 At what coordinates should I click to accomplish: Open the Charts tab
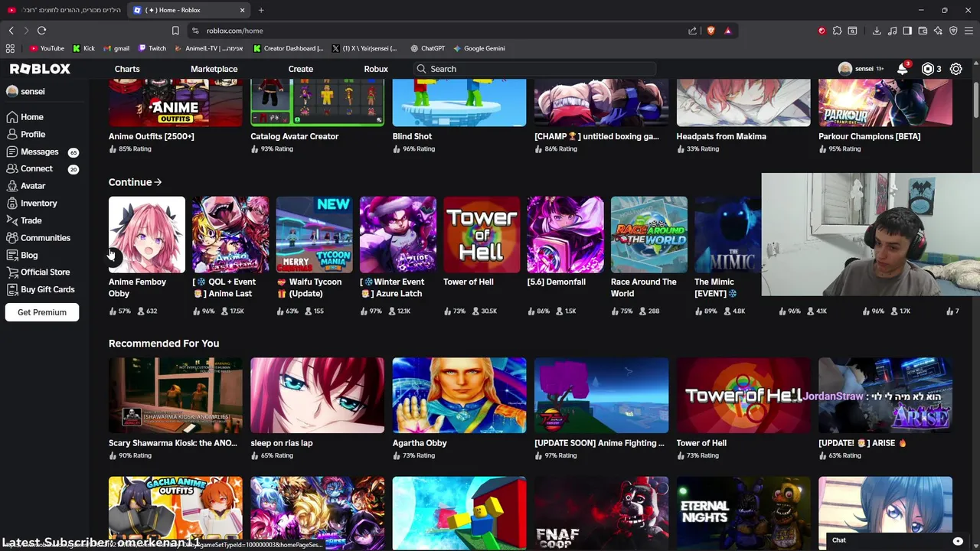coord(127,69)
